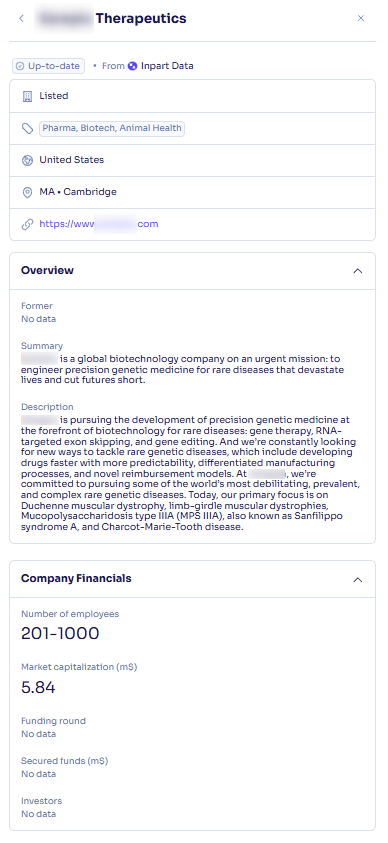Screen dimensions: 388x843
Task: Click the Up-to-date status badge
Action: [x=48, y=66]
